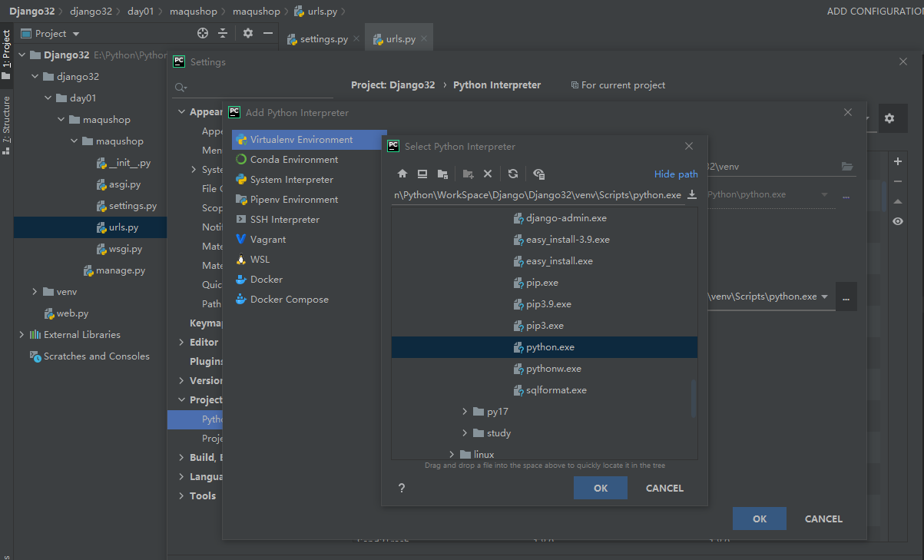Screen dimensions: 924x560
Task: Show hidden files and directories icon
Action: pyautogui.click(x=538, y=174)
